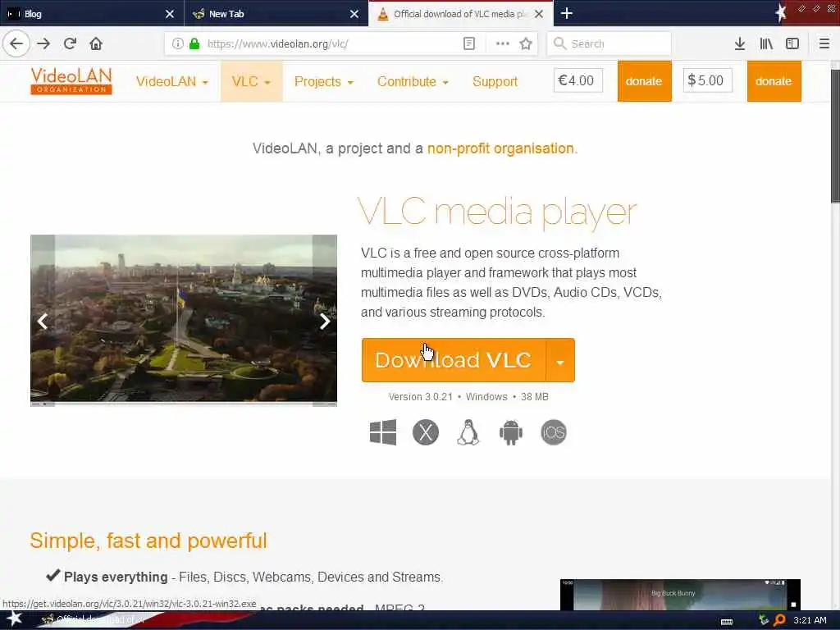The width and height of the screenshot is (840, 630).
Task: Click donate button next to euro amount
Action: (x=644, y=81)
